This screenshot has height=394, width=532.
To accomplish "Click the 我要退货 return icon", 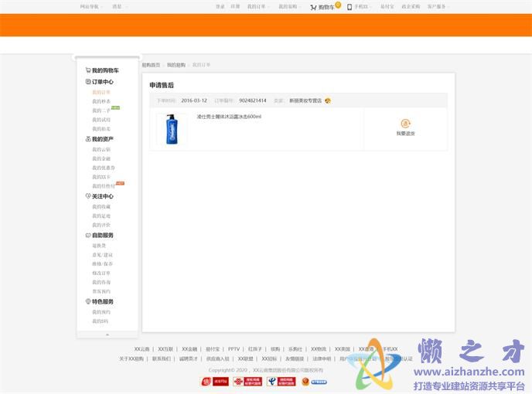I will (405, 124).
